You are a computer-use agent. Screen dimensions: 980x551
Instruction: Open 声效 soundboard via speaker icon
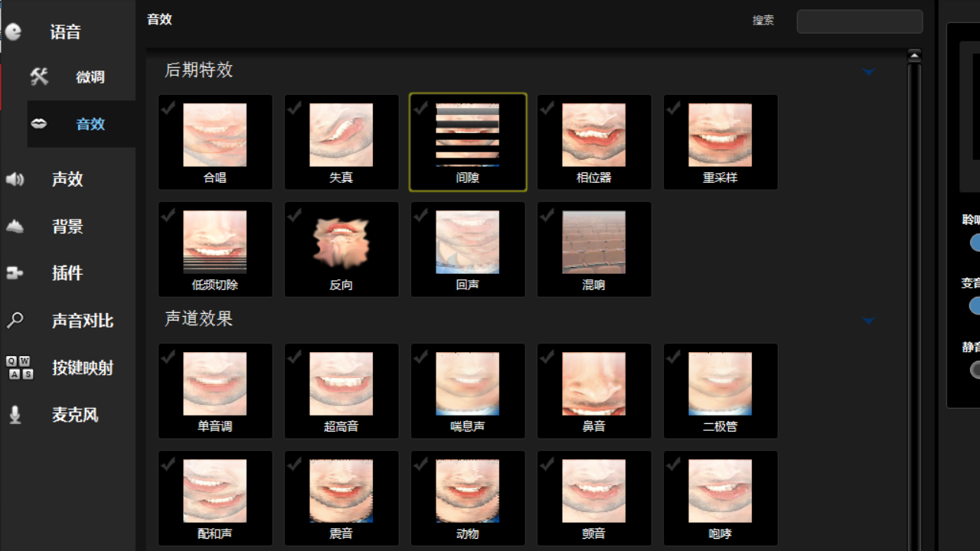[15, 179]
